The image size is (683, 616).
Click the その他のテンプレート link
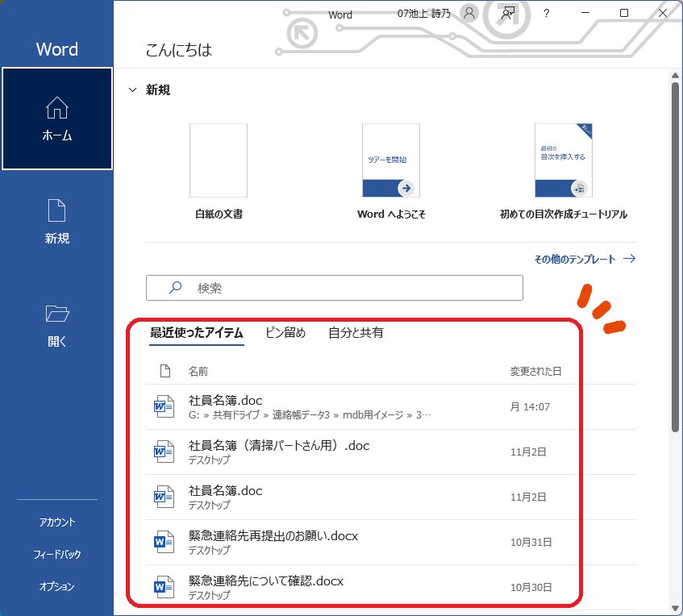[x=585, y=259]
